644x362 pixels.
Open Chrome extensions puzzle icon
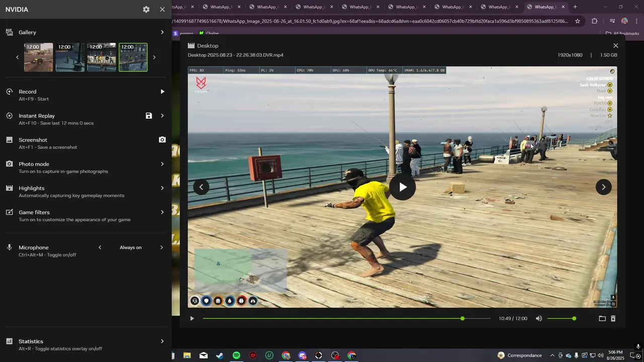pos(594,21)
